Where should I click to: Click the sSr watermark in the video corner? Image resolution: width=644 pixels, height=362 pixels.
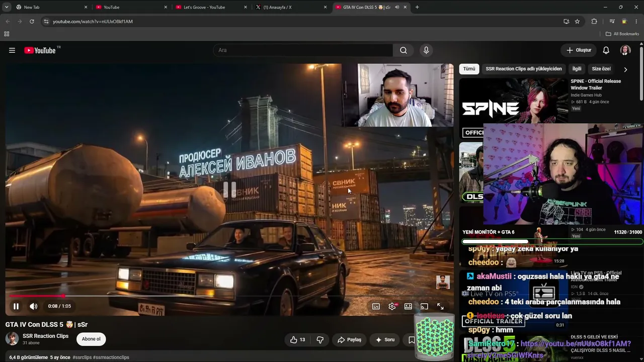pos(443,282)
